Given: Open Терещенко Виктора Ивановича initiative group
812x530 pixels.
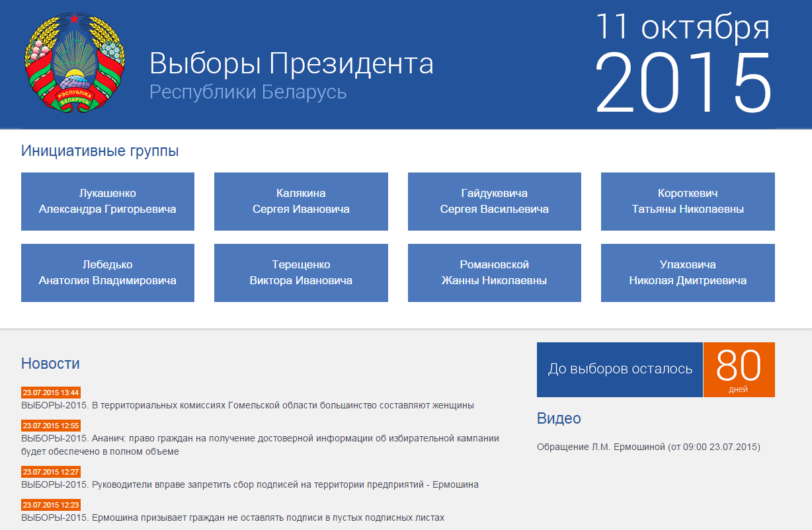Looking at the screenshot, I should [x=301, y=273].
